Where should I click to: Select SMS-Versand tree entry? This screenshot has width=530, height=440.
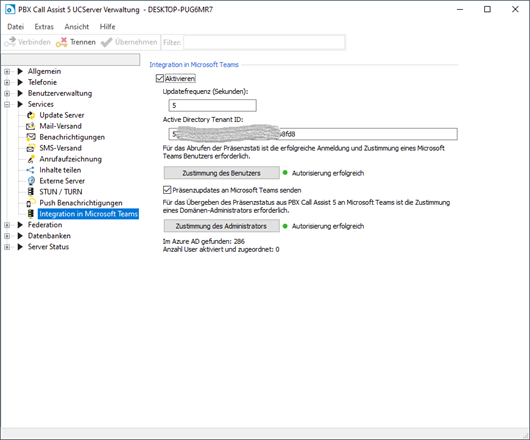61,148
